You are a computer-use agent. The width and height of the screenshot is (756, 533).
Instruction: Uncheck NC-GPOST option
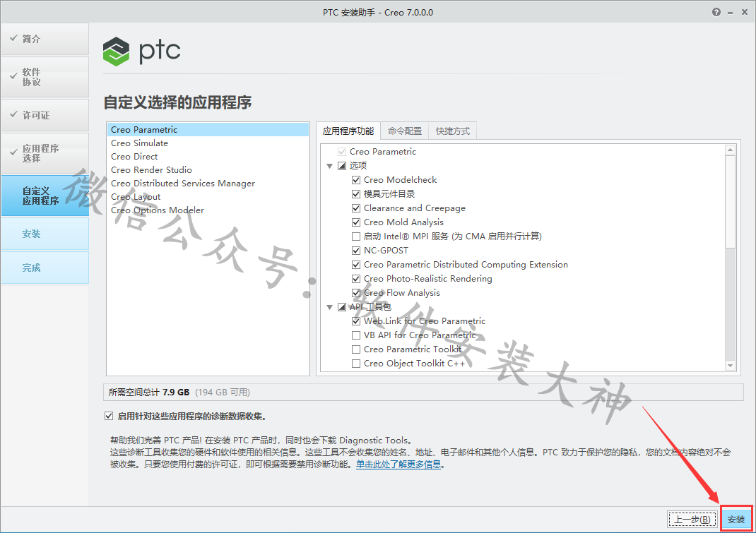coord(356,251)
